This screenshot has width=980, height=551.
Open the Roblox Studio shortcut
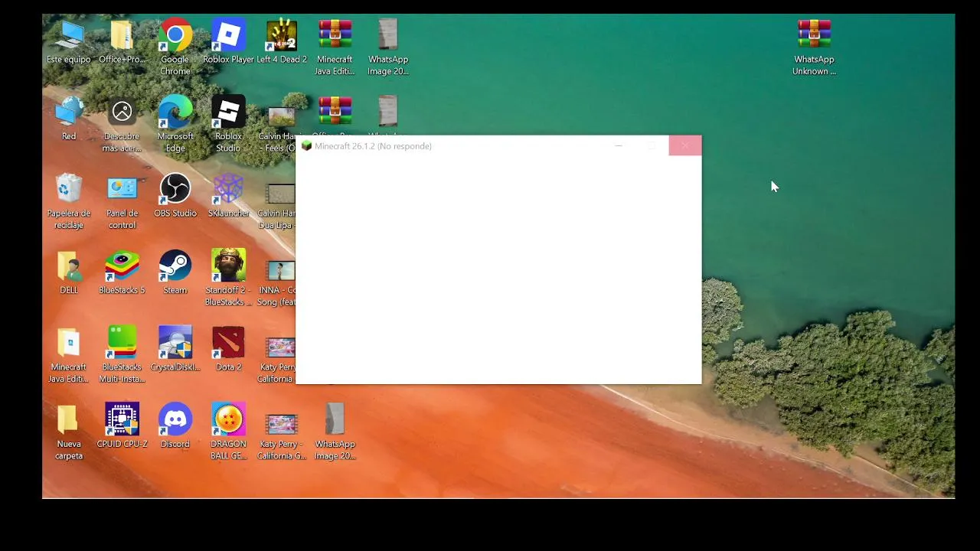[x=228, y=125]
